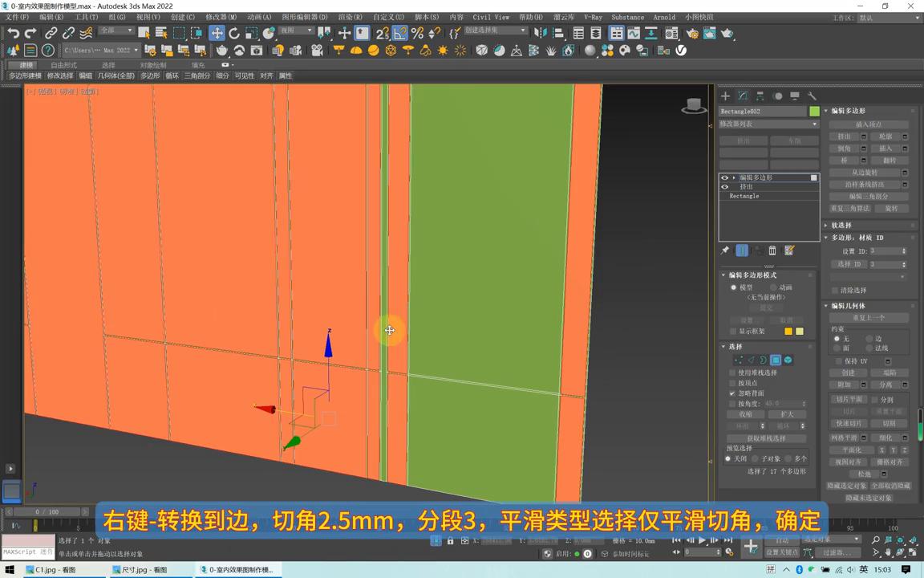Screen dimensions: 924x578
Task: Select Edge sub-object mode icon
Action: click(752, 360)
